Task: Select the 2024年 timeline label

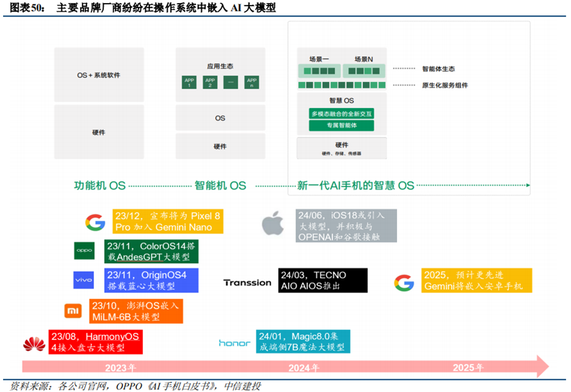Action: pyautogui.click(x=303, y=368)
